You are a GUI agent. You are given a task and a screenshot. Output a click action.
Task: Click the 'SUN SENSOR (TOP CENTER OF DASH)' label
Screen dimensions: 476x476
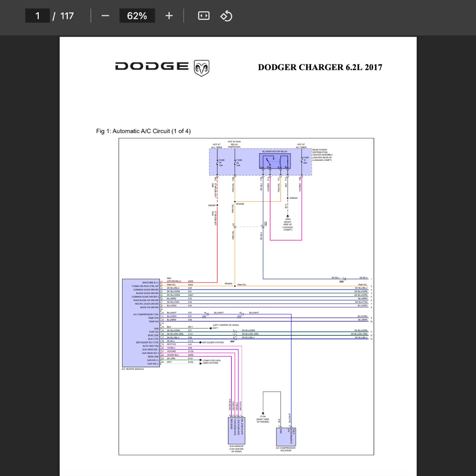[237, 449]
